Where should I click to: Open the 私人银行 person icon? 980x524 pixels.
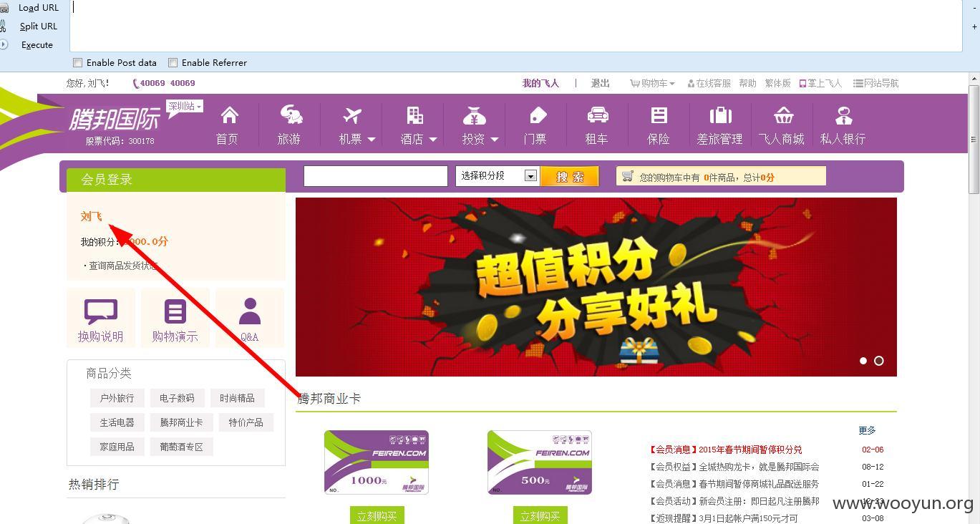[x=844, y=115]
